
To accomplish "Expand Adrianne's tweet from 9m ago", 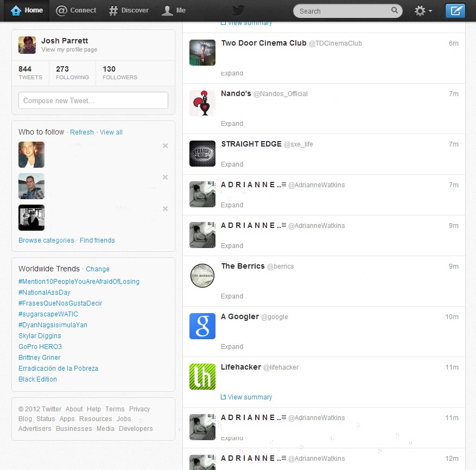I will [x=232, y=246].
